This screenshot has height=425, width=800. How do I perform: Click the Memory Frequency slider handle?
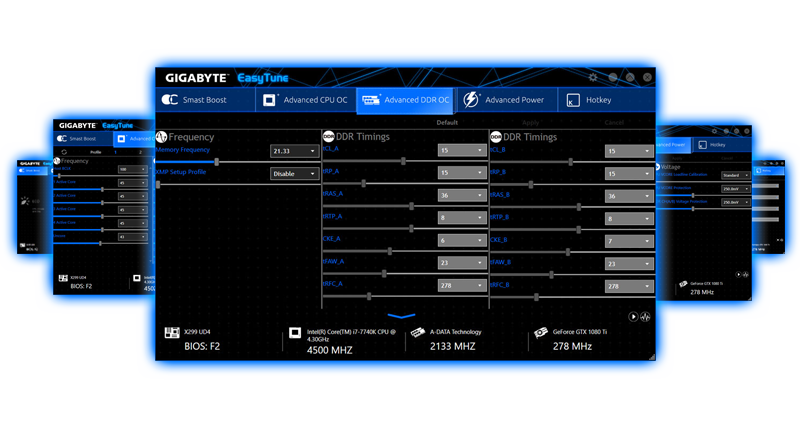[217, 161]
